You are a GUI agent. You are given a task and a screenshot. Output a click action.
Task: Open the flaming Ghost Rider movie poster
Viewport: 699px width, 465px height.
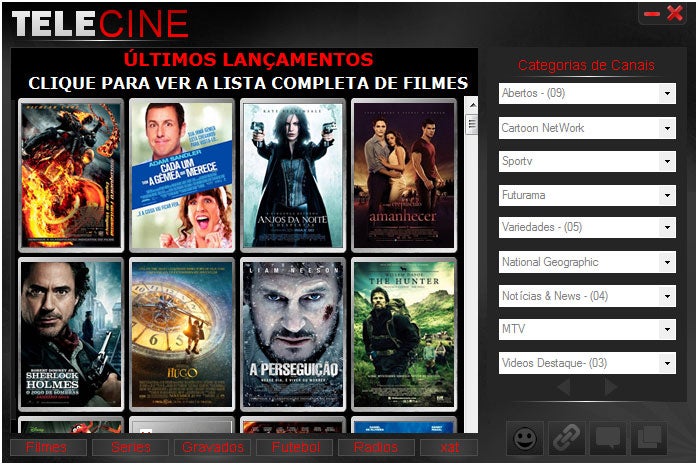(x=71, y=175)
